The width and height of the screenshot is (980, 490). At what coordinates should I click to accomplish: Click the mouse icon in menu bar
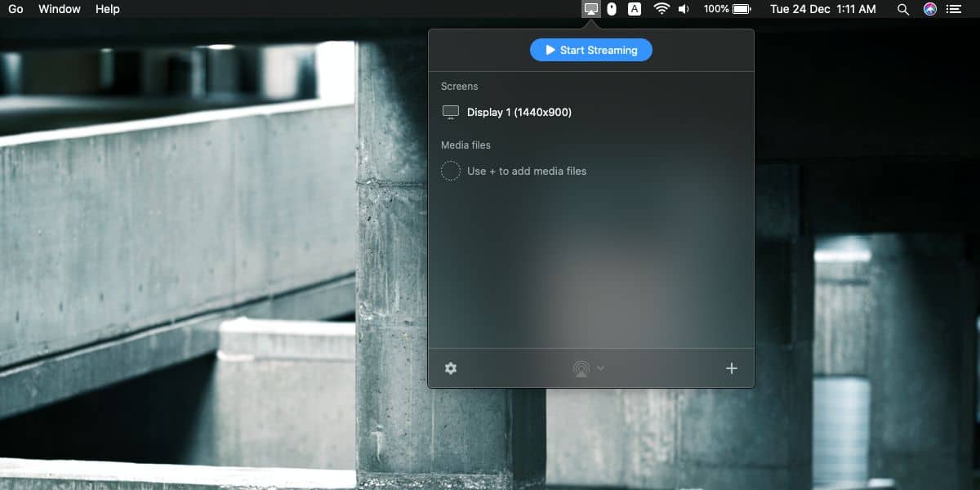[x=611, y=9]
